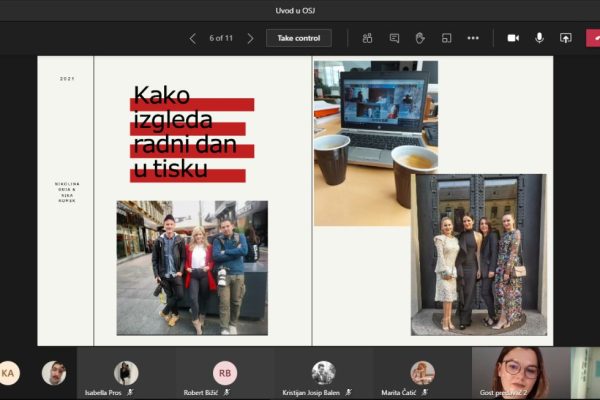600x400 pixels.
Task: Expand the More actions menu
Action: [x=473, y=38]
